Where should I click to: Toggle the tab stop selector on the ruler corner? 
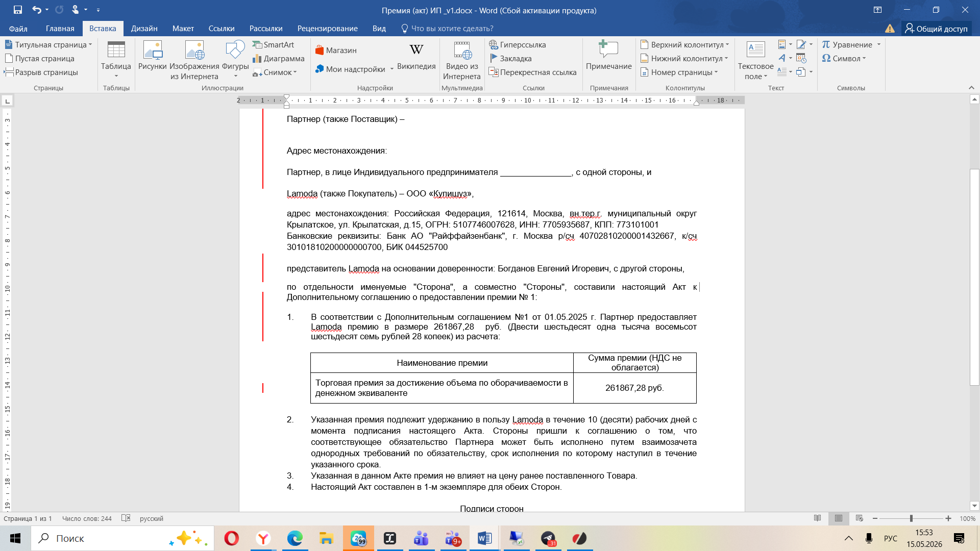tap(7, 101)
